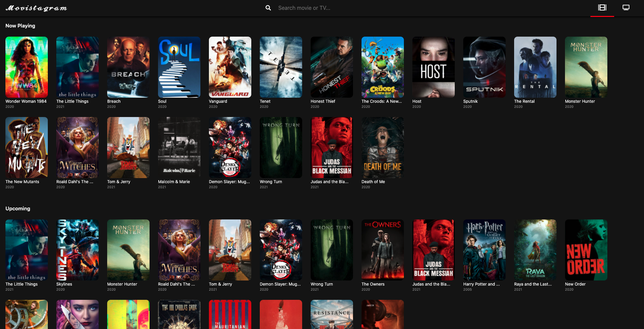Select Judas and the Black Messiah in Now Playing

coord(332,148)
